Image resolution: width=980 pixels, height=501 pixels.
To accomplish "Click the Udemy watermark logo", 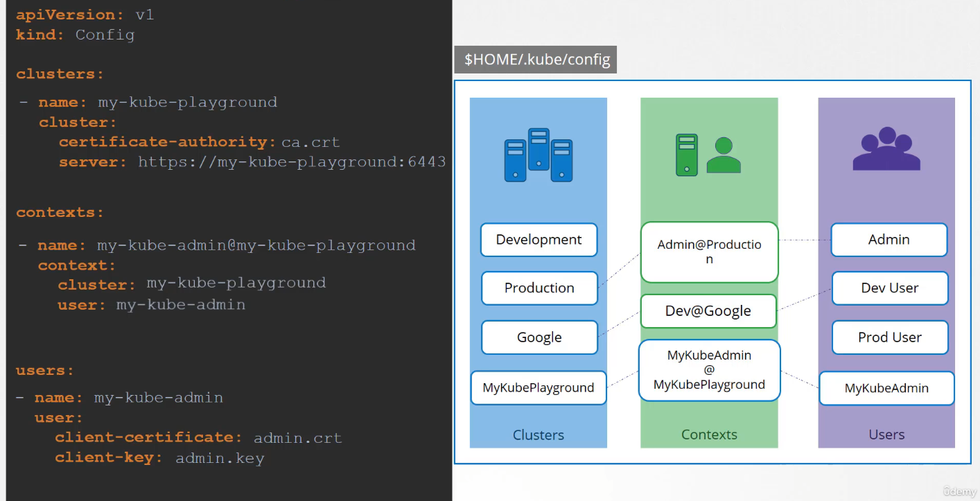I will coord(959,491).
